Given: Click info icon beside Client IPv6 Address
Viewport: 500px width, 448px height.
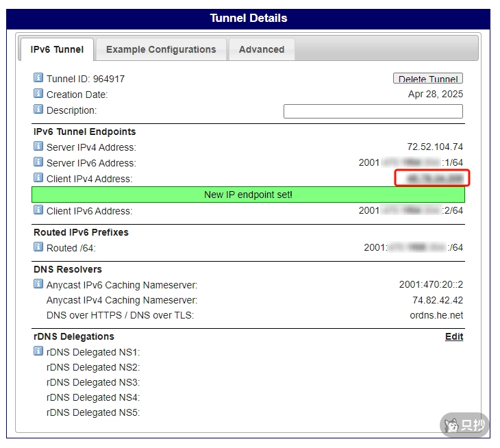Looking at the screenshot, I should coord(38,210).
